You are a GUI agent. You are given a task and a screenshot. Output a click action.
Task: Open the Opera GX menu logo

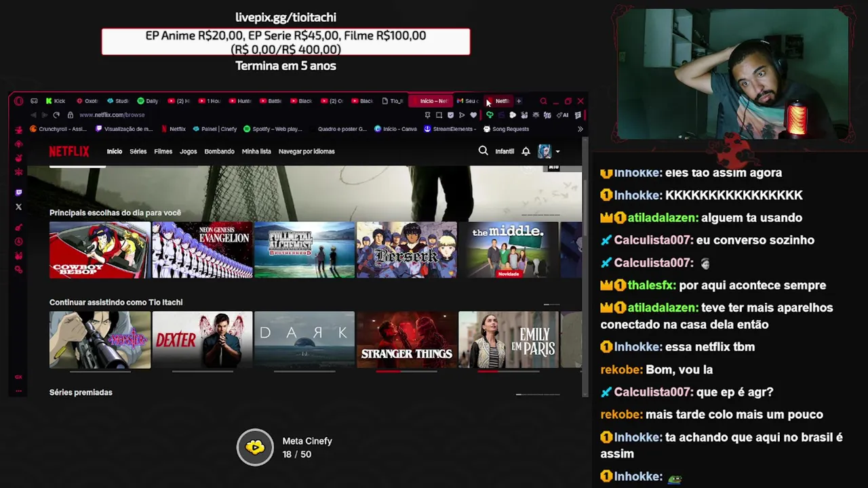pos(18,101)
